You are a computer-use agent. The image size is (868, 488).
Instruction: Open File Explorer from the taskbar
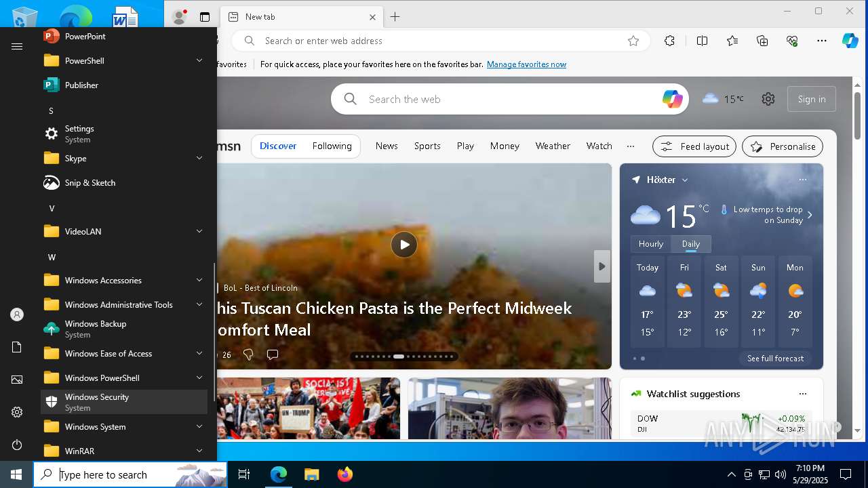(x=311, y=474)
